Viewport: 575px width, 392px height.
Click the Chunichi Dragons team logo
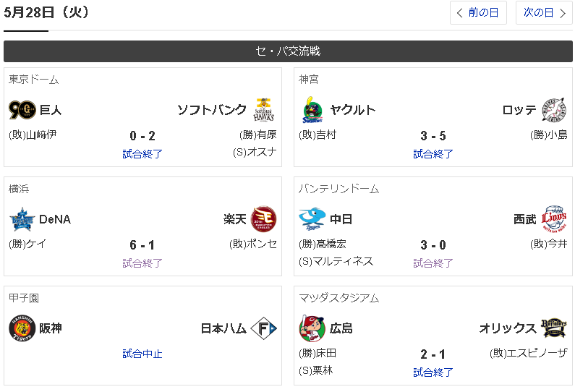click(312, 219)
